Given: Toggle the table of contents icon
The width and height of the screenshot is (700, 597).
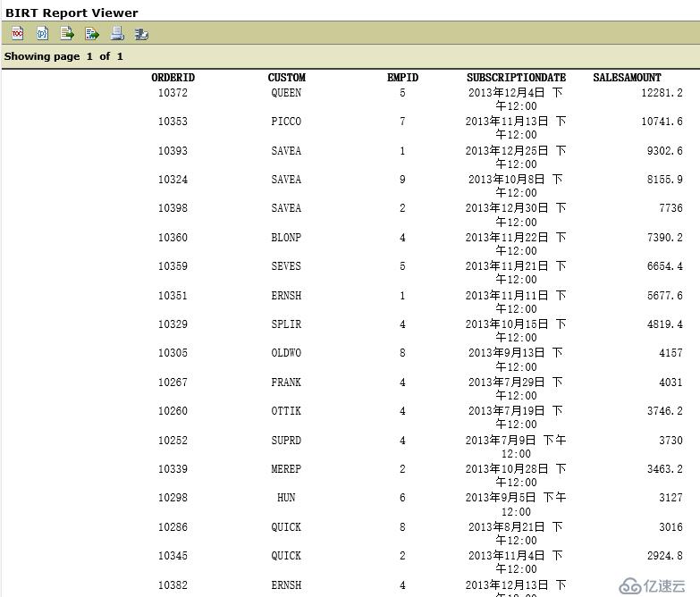Looking at the screenshot, I should (x=17, y=33).
